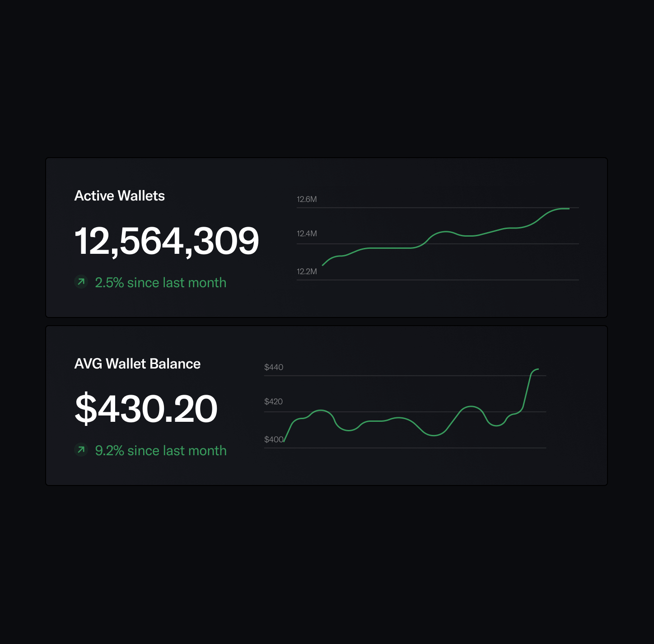This screenshot has width=654, height=644.
Task: Open the 9.2% since last month text
Action: (x=161, y=451)
